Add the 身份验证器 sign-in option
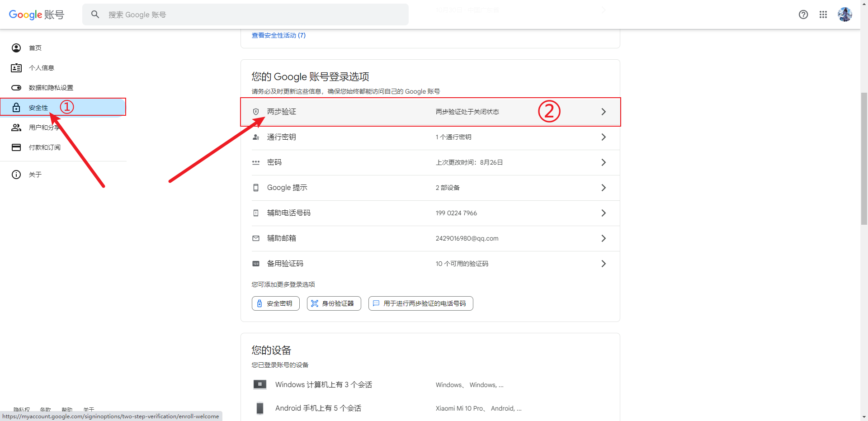The image size is (868, 421). (334, 303)
